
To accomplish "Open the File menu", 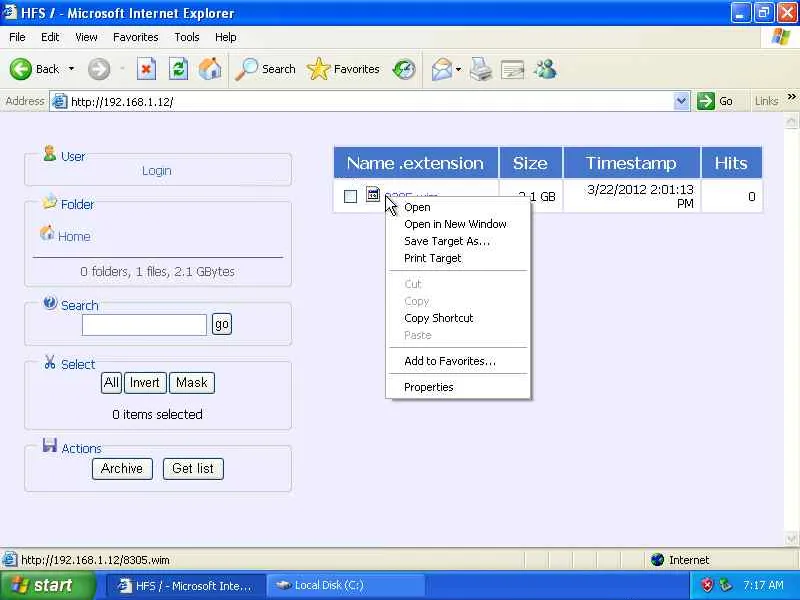I will click(x=17, y=37).
